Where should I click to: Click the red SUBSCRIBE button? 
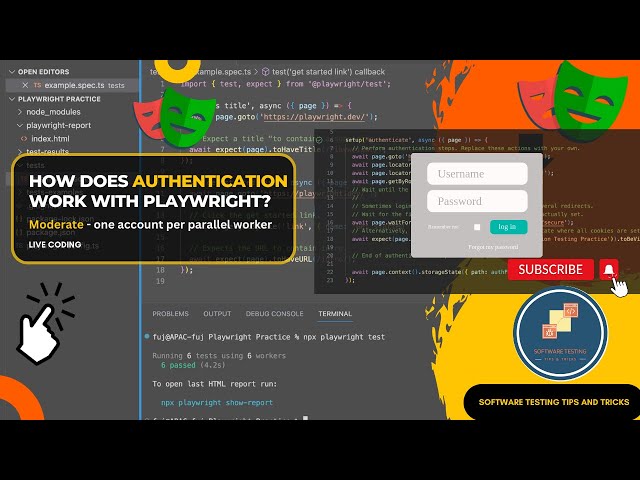pos(551,269)
